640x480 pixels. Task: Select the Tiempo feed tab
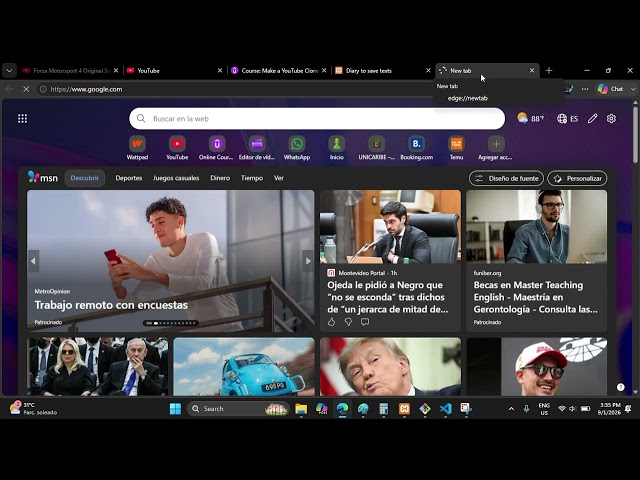(x=252, y=178)
